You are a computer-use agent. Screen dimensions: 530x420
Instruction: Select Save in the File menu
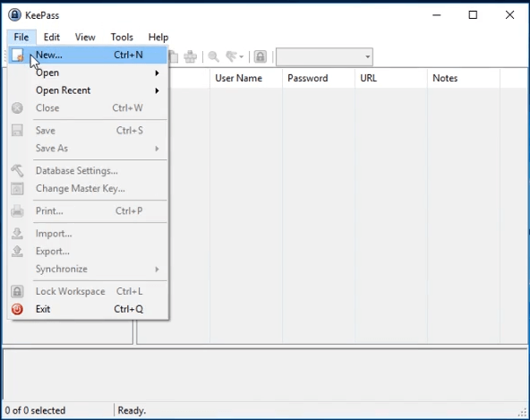(x=88, y=131)
